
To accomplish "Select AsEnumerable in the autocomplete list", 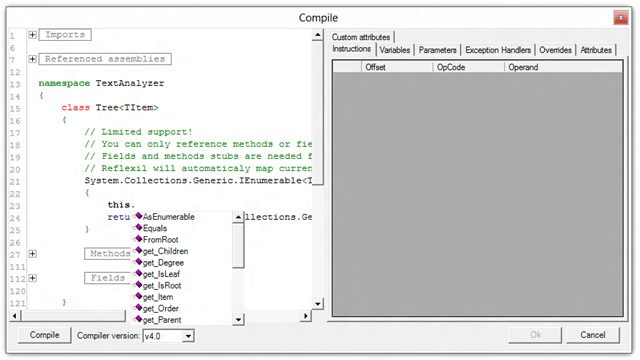I will pos(169,217).
